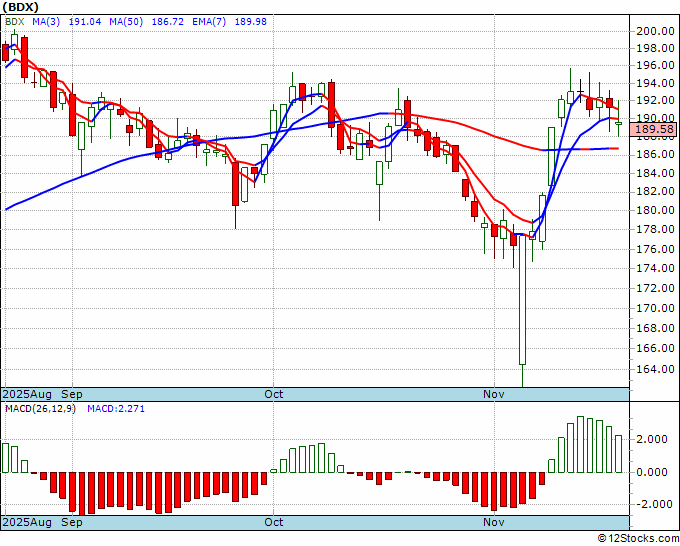This screenshot has width=680, height=546.
Task: Click the 164.00 price axis label
Action: point(655,369)
